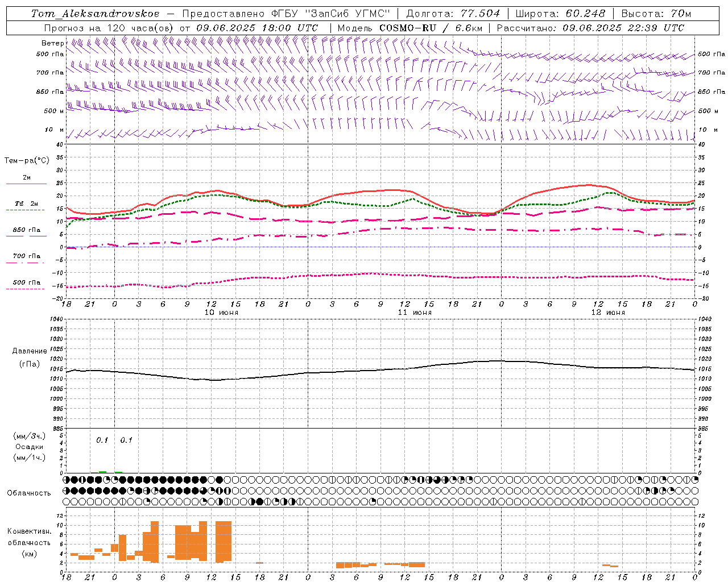Click the model name COSMO-RU / 6.6км
This screenshot has height=582, width=728.
[431, 28]
